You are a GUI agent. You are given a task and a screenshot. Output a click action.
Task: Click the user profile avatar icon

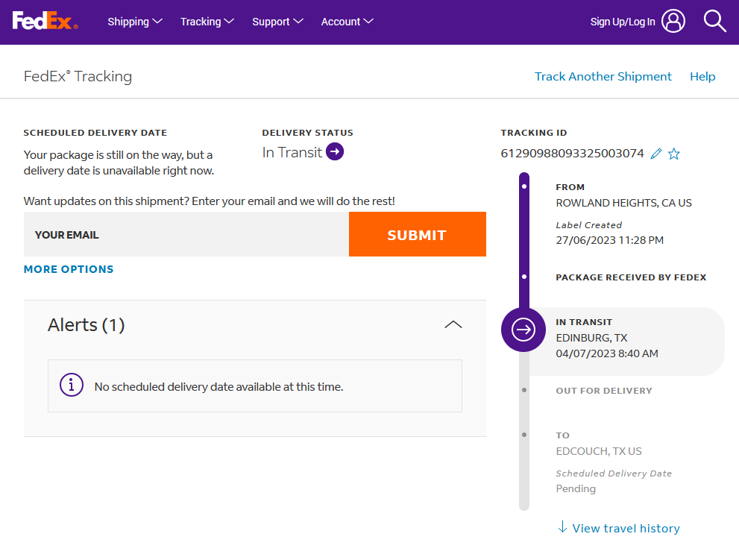click(673, 22)
